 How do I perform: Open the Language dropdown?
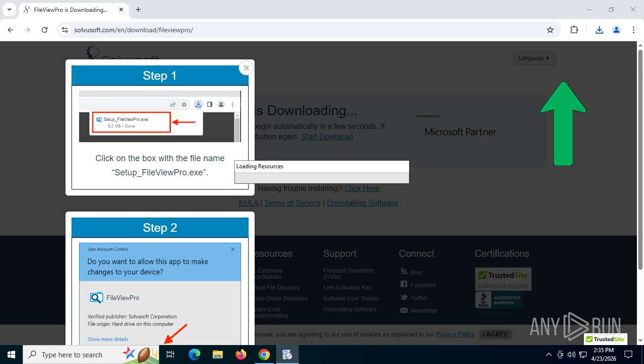(534, 58)
